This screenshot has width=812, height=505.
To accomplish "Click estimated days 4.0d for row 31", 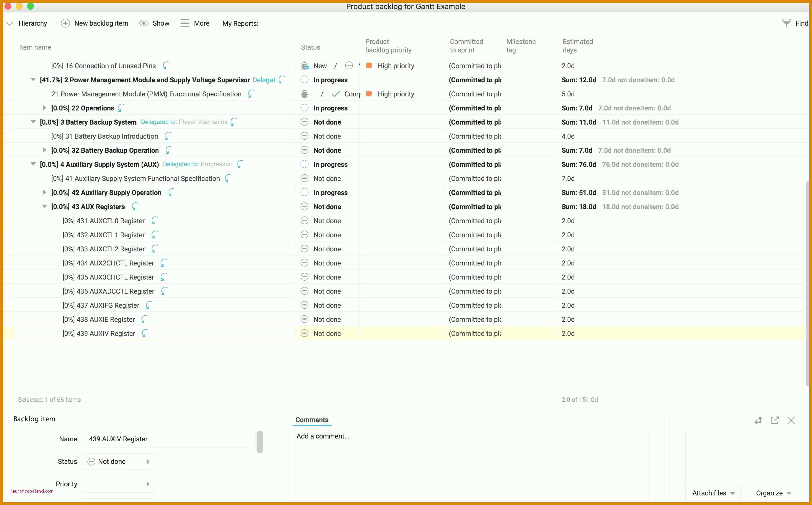I will [568, 136].
